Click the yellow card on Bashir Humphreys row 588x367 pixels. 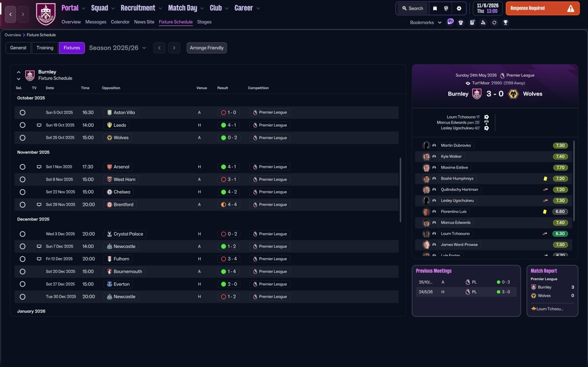pyautogui.click(x=545, y=179)
